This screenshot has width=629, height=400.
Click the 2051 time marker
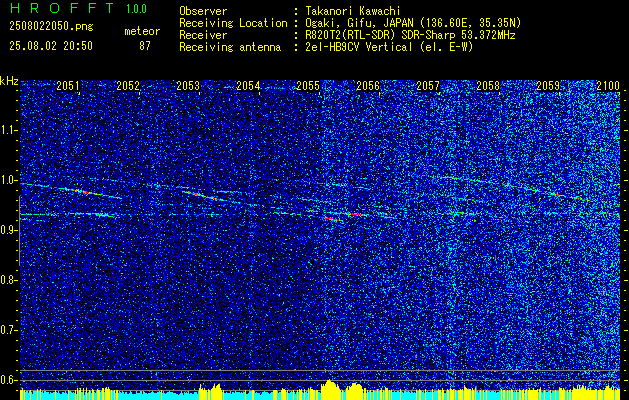click(68, 85)
